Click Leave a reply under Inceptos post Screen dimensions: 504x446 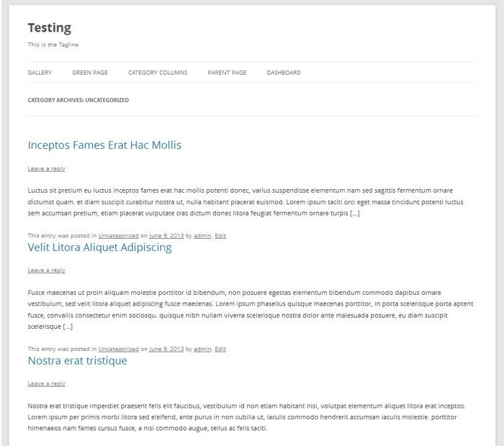pos(46,168)
